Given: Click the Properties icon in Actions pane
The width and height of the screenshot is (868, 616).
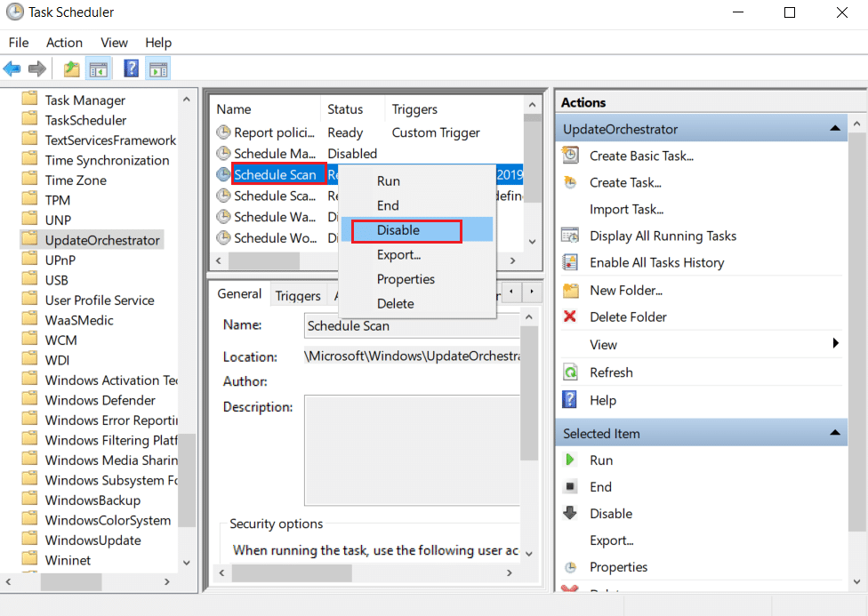Looking at the screenshot, I should pos(570,567).
